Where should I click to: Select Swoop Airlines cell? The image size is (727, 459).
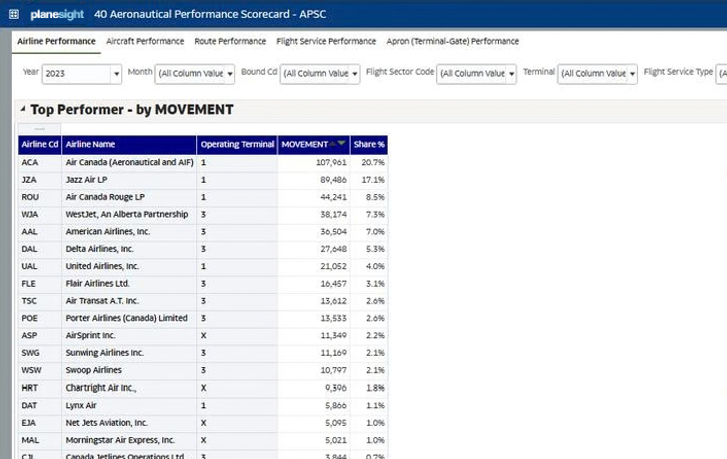point(129,370)
